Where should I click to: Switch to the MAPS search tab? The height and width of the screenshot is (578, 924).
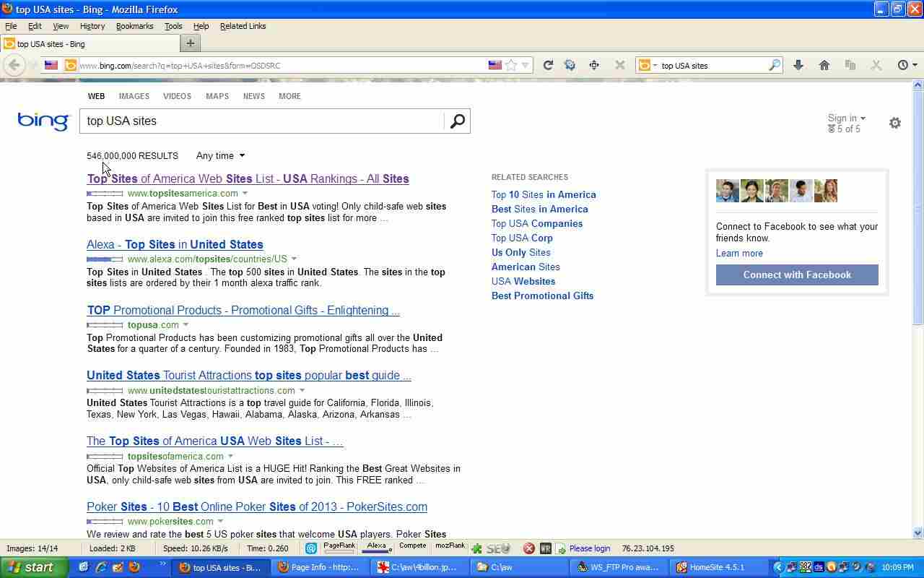pos(217,96)
